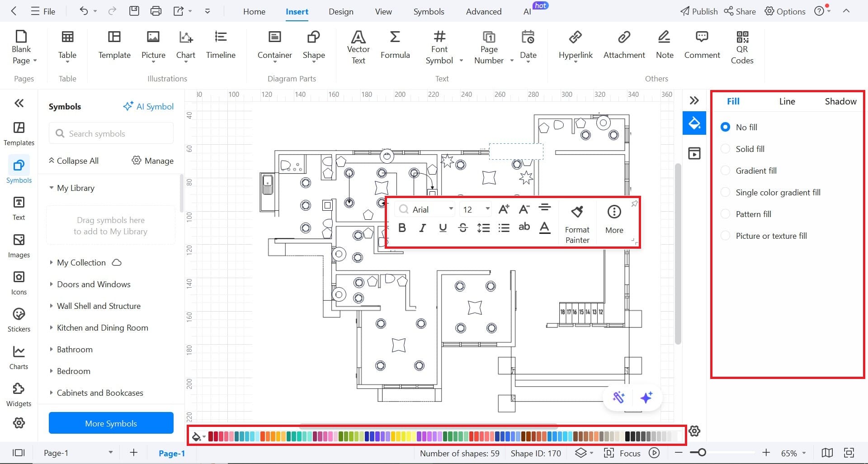
Task: Switch to the Home tab
Action: pyautogui.click(x=254, y=11)
